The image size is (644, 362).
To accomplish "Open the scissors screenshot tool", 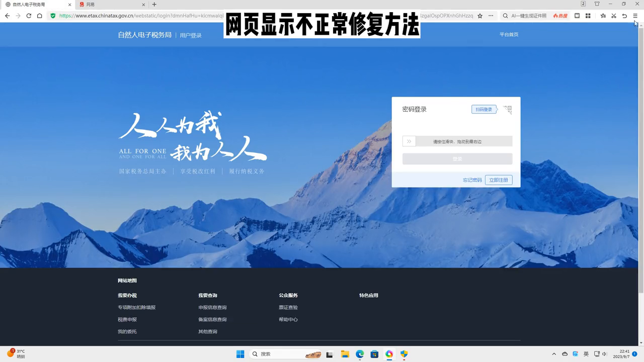I will tap(614, 16).
